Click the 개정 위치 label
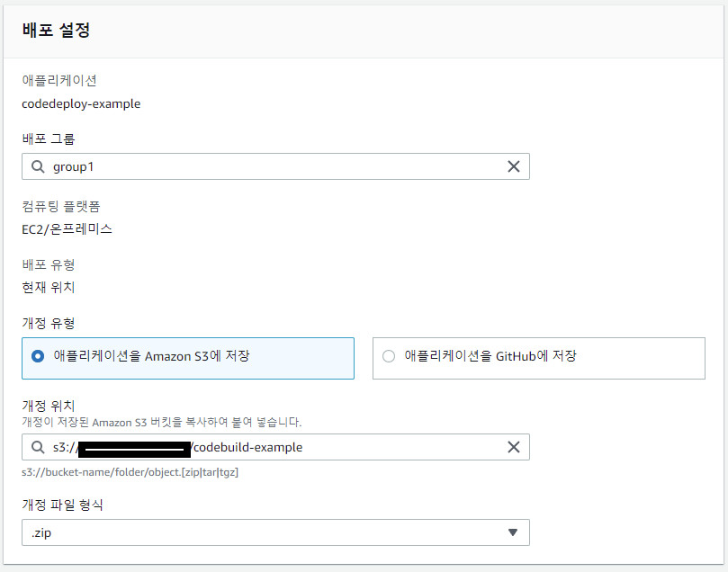The image size is (728, 572). [x=49, y=406]
